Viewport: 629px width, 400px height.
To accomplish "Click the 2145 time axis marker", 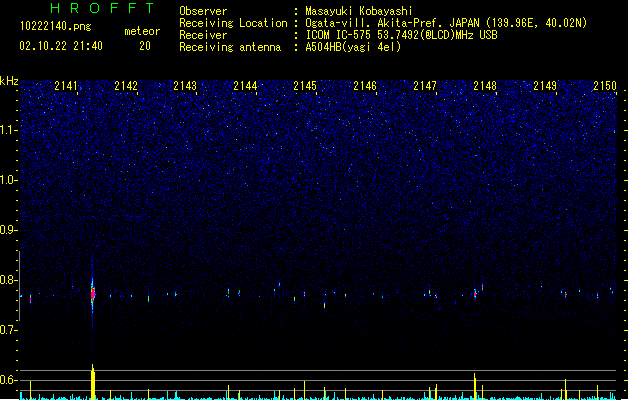I will pos(305,86).
